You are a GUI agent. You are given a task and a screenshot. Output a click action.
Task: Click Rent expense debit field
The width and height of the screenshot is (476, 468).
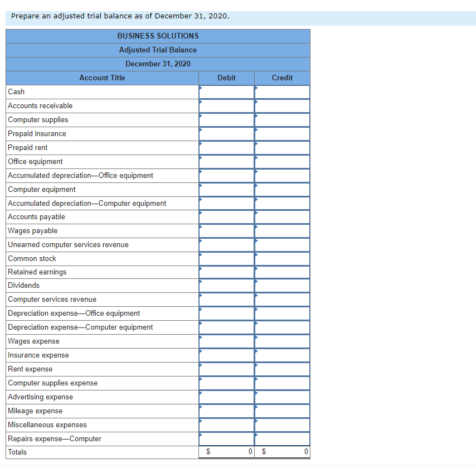click(226, 370)
